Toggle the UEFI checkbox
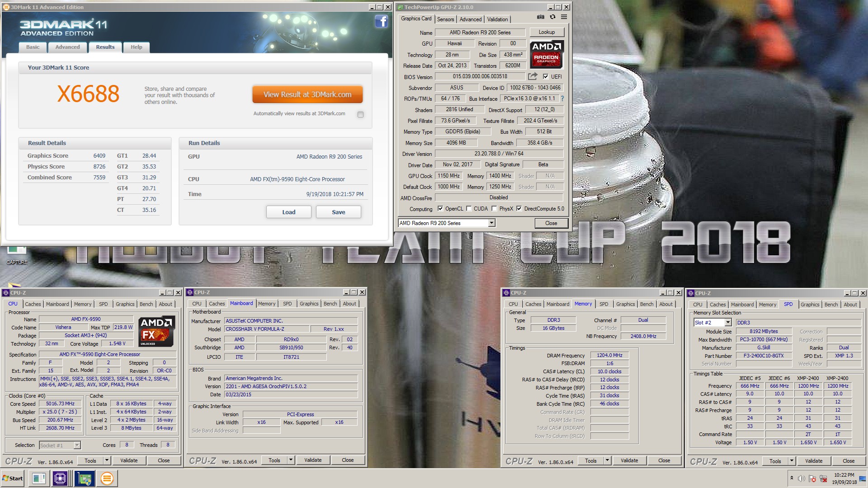The width and height of the screenshot is (868, 488). pyautogui.click(x=546, y=76)
